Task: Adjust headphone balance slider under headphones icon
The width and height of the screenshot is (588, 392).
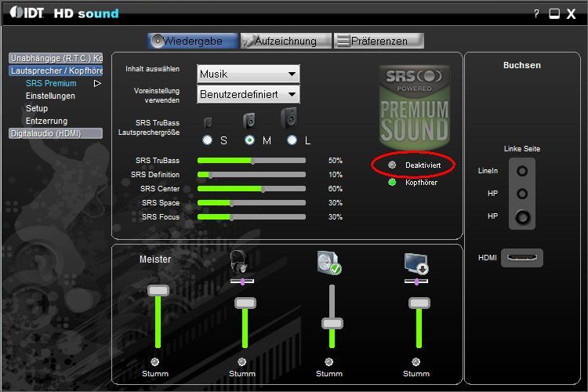Action: tap(242, 281)
